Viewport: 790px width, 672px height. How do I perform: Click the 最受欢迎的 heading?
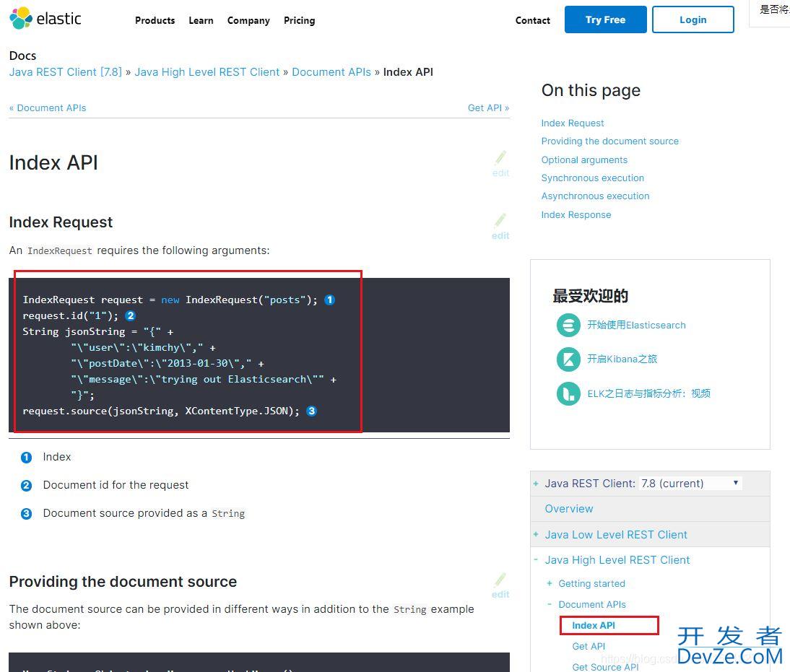pos(591,296)
